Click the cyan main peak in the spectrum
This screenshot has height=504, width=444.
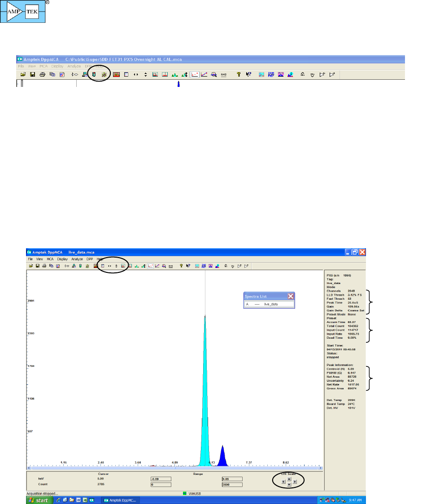pos(205,402)
